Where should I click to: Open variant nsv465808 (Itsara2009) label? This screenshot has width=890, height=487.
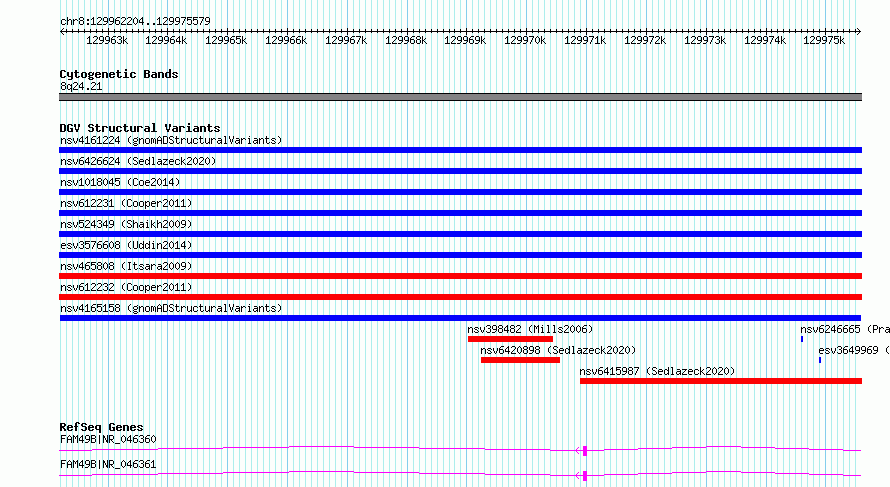(126, 266)
